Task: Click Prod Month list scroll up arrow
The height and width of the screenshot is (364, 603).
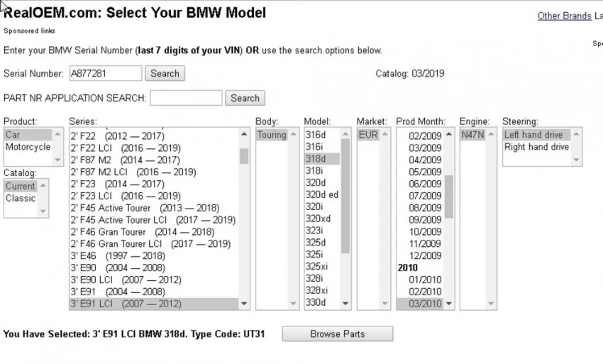Action: coord(449,134)
